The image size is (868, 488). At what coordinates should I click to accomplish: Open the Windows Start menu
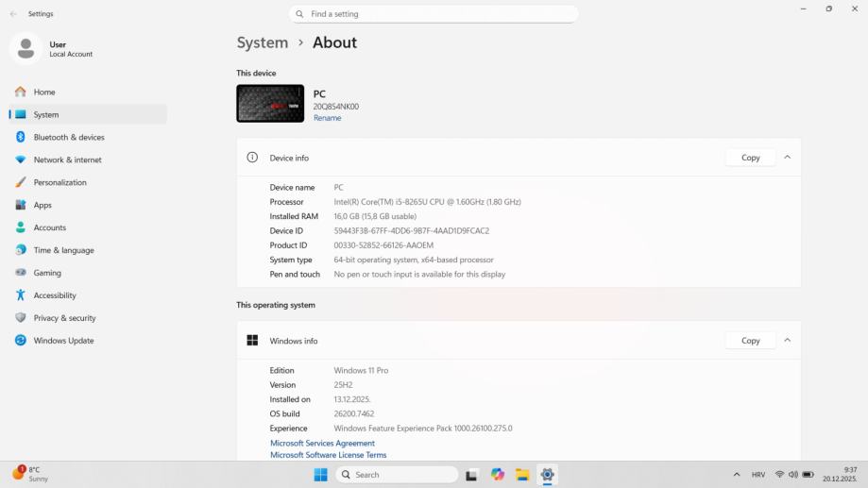[320, 475]
